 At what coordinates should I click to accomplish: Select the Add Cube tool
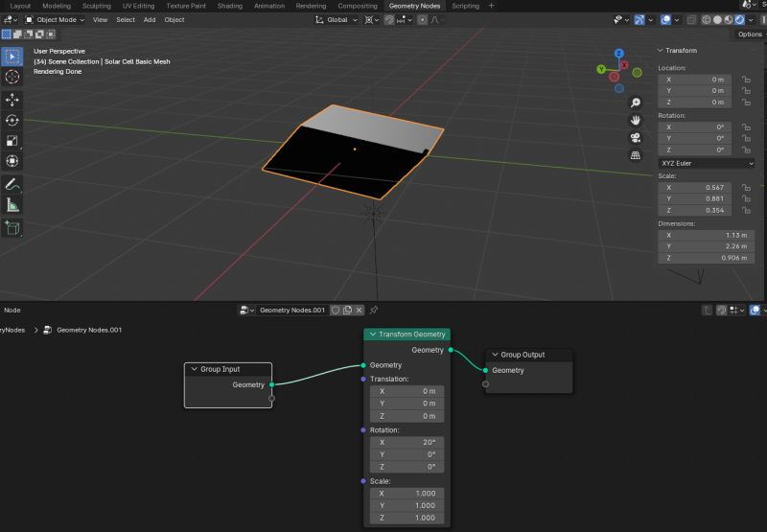(x=12, y=228)
